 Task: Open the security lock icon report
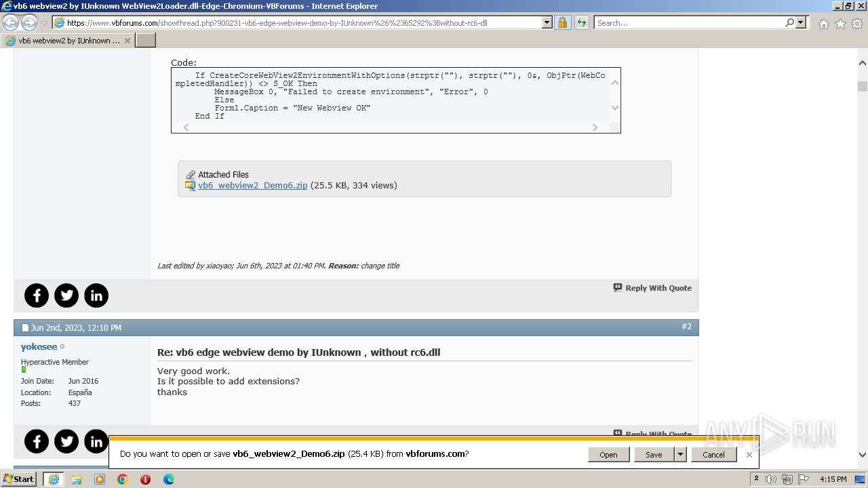(562, 22)
